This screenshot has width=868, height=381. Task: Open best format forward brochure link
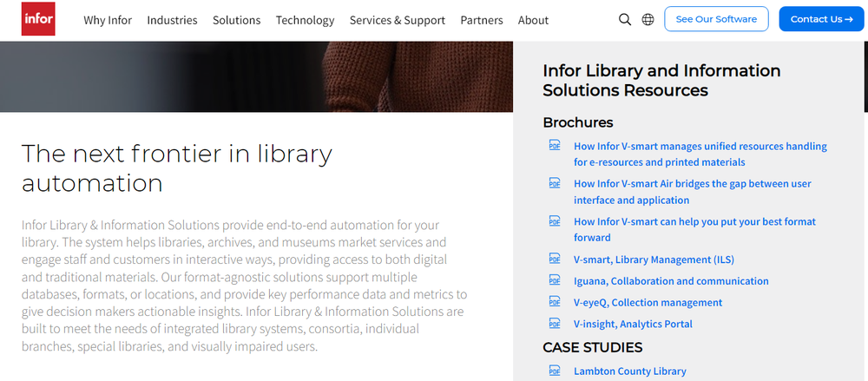(694, 229)
